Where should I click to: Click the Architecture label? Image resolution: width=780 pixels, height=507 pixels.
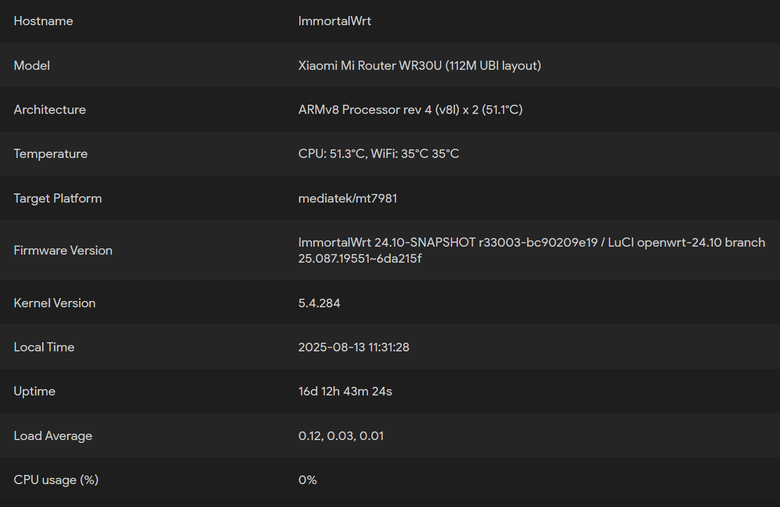pyautogui.click(x=50, y=109)
